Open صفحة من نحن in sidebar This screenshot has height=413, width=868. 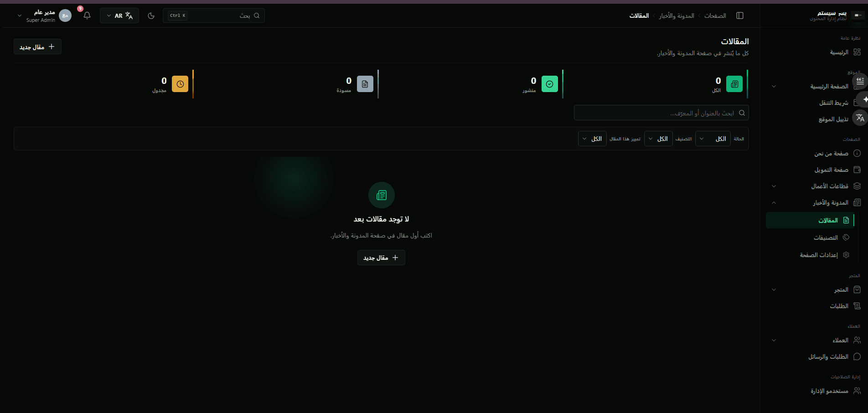coord(814,154)
